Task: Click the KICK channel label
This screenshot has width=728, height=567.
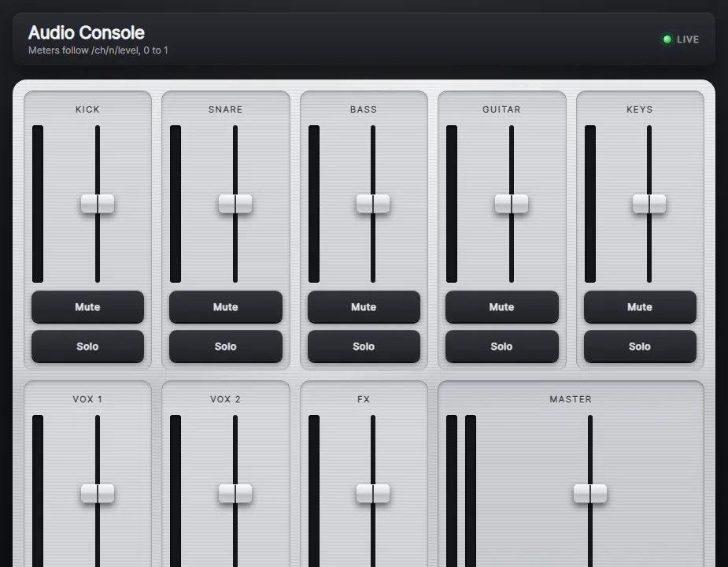Action: tap(87, 109)
